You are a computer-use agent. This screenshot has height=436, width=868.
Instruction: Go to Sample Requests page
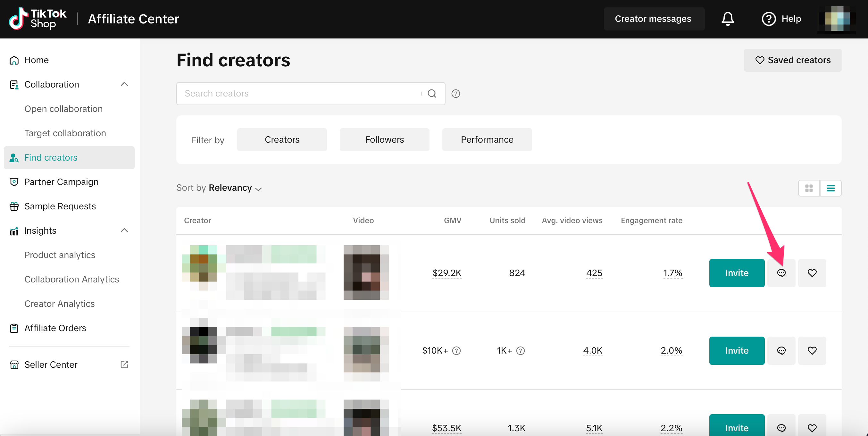click(x=60, y=206)
